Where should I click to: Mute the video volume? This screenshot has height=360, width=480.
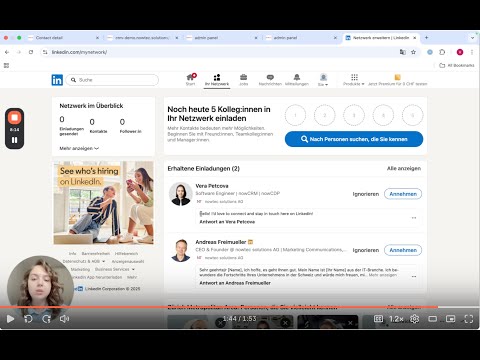tap(64, 319)
